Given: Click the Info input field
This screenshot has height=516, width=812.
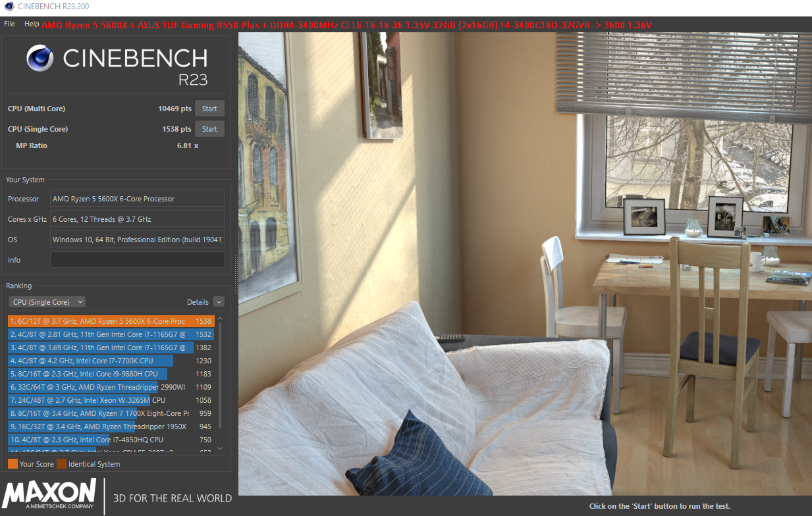Looking at the screenshot, I should (x=137, y=260).
